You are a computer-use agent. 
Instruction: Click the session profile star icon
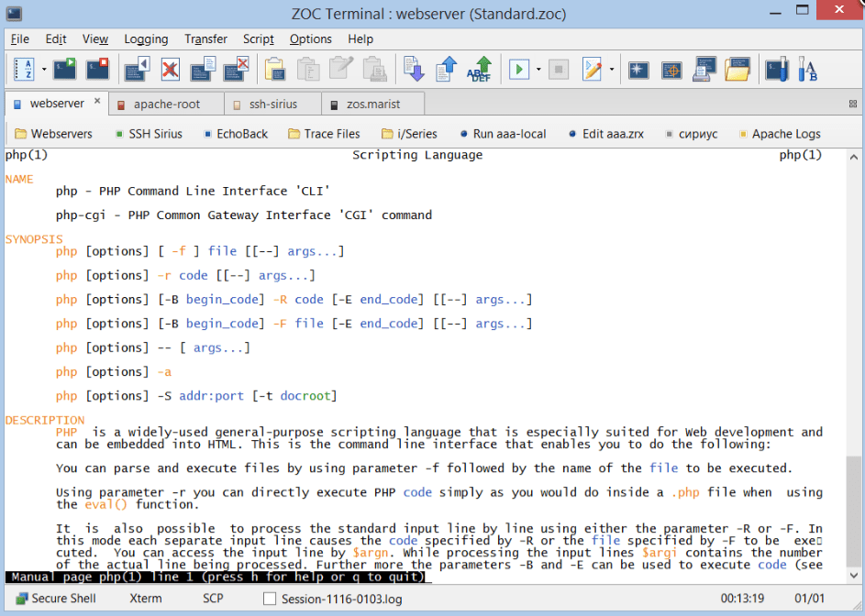click(638, 70)
